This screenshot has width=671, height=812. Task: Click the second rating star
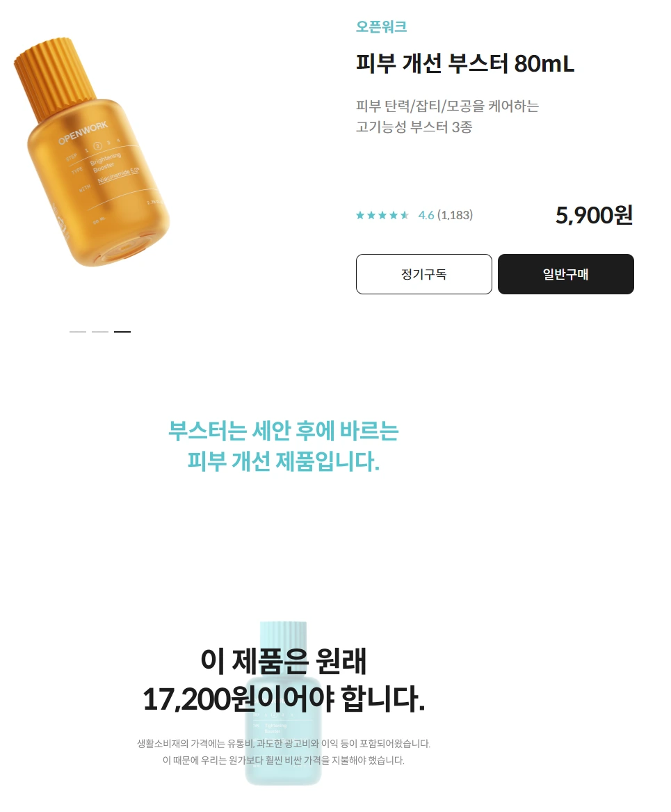(x=371, y=215)
